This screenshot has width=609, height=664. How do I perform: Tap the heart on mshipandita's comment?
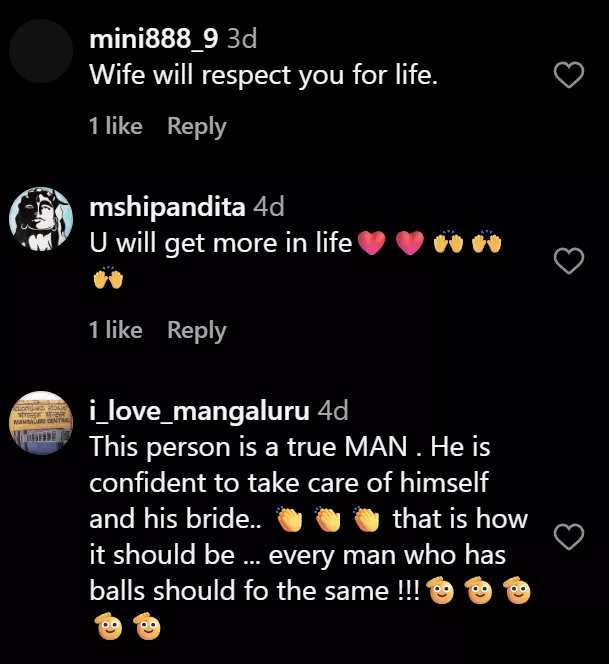coord(569,262)
